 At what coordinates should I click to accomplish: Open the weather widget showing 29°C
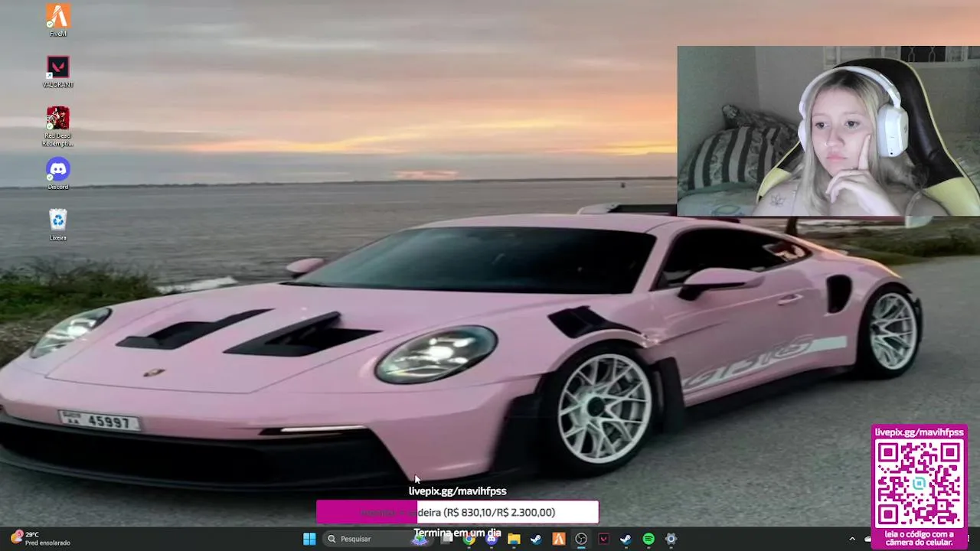(x=40, y=539)
